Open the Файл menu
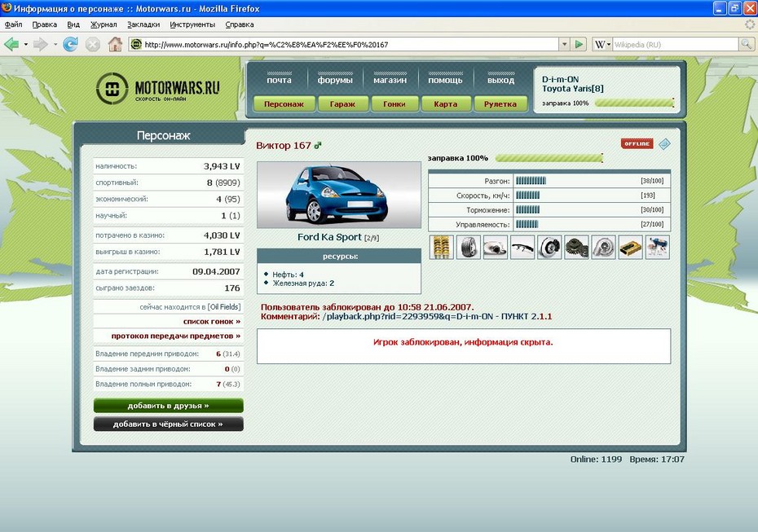758x532 pixels. point(14,24)
